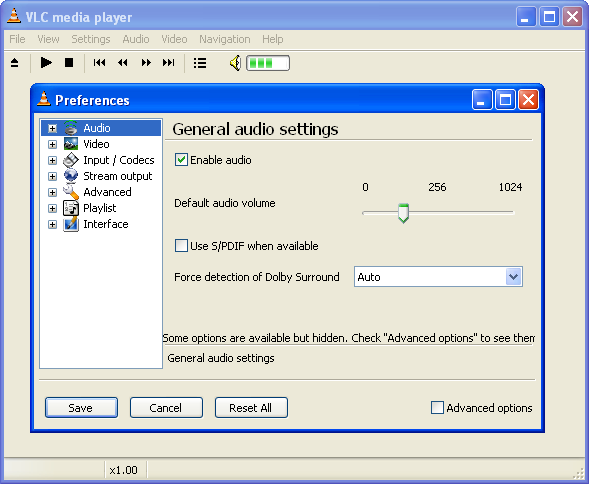Viewport: 589px width, 484px height.
Task: Minimize the Preferences dialog
Action: tap(482, 100)
